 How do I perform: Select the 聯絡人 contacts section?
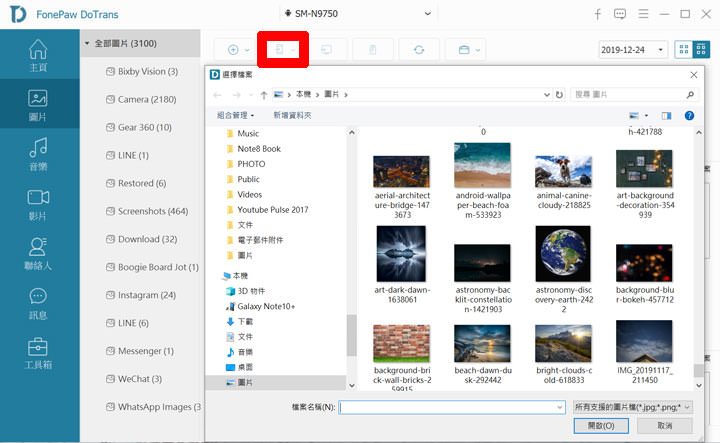coord(38,254)
